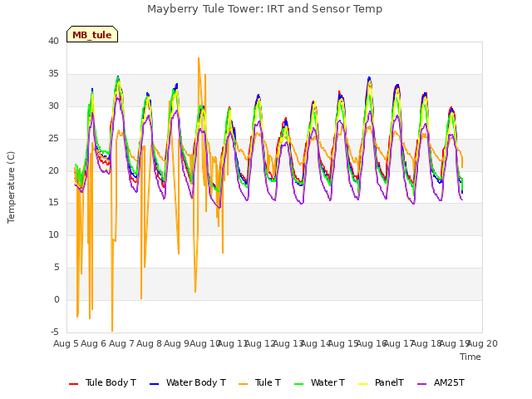Screen dimensions: 532x399
Task: Click the purple AM25T legend swatch
Action: point(421,384)
